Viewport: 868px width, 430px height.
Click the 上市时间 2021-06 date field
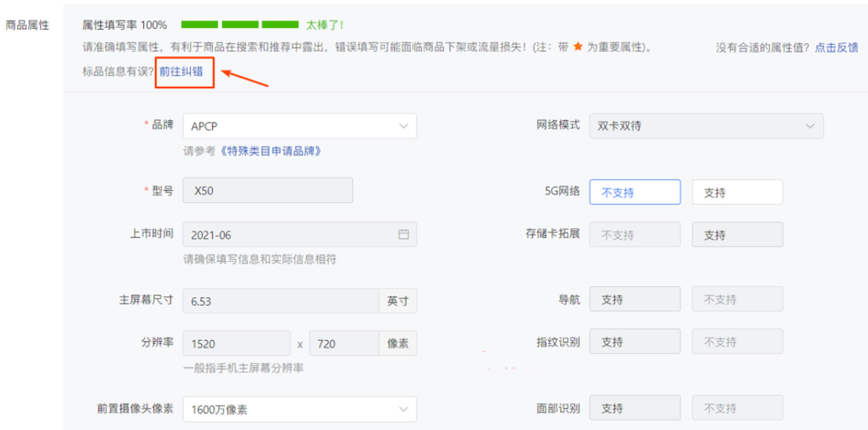(290, 235)
